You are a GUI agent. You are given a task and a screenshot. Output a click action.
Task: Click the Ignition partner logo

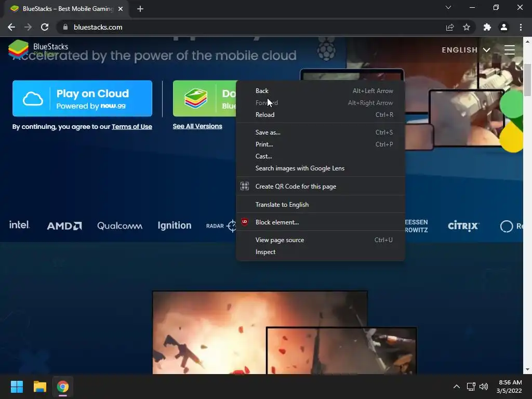175,225
